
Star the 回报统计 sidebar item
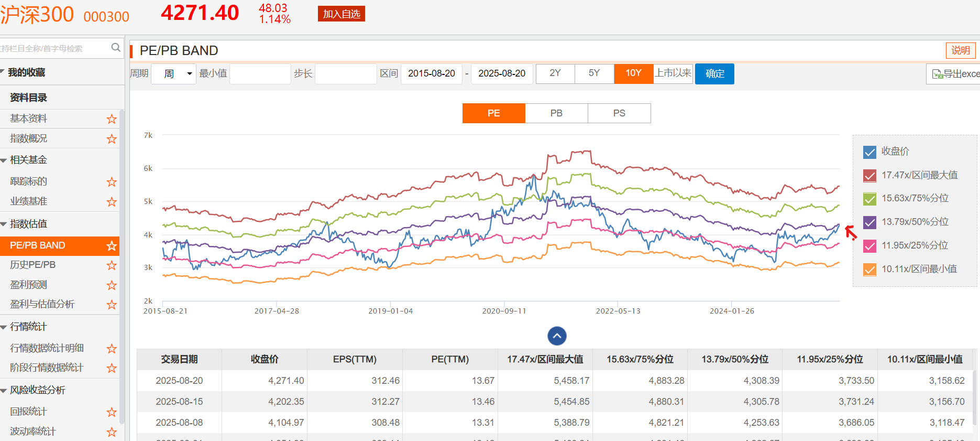(112, 412)
